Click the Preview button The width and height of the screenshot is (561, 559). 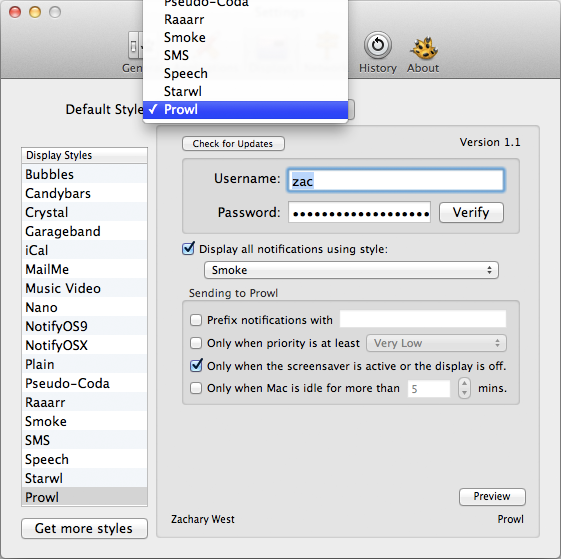point(492,497)
